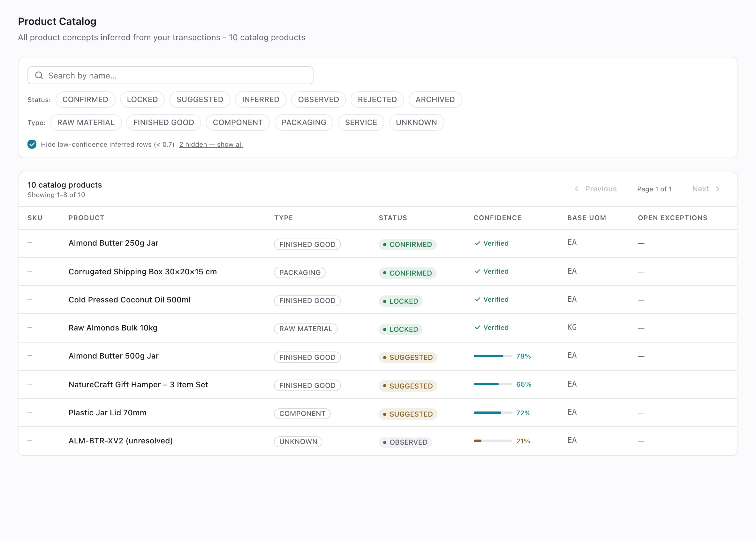Click the PRODUCT column header
This screenshot has height=541, width=756.
86,218
